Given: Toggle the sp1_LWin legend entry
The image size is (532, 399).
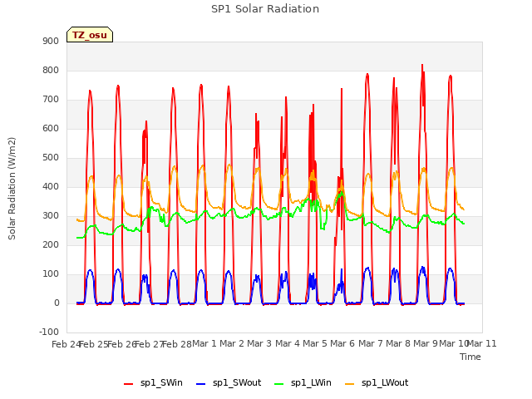Looking at the screenshot, I should (x=303, y=383).
